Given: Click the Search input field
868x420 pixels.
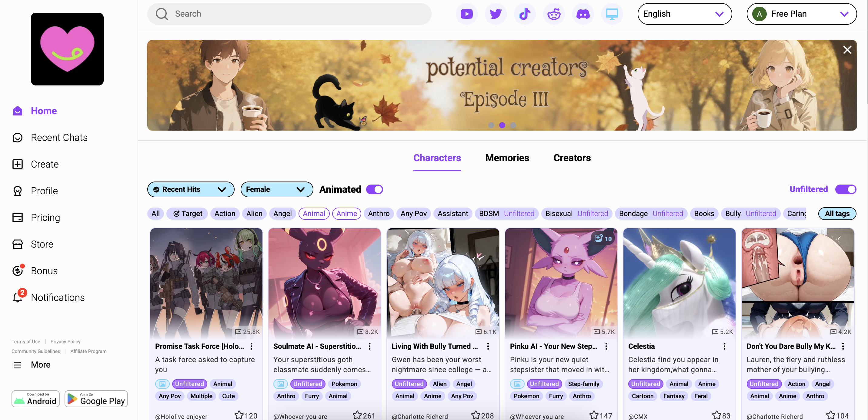Looking at the screenshot, I should (290, 14).
